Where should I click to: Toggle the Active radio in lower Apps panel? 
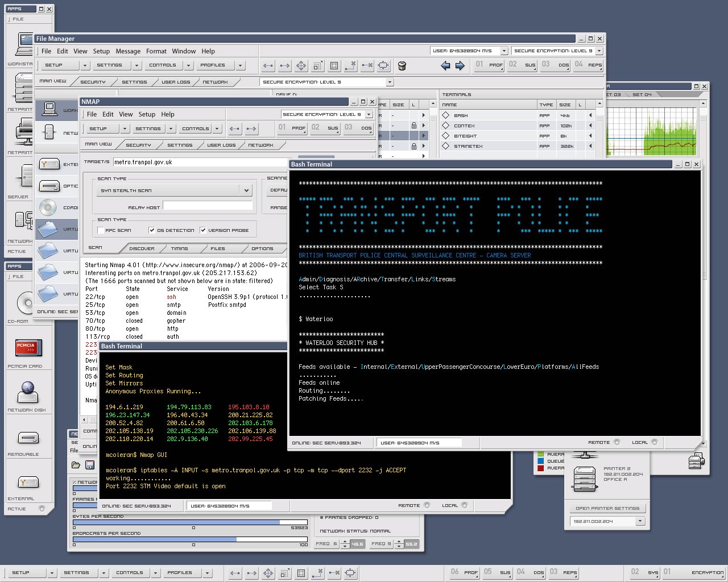click(42, 509)
